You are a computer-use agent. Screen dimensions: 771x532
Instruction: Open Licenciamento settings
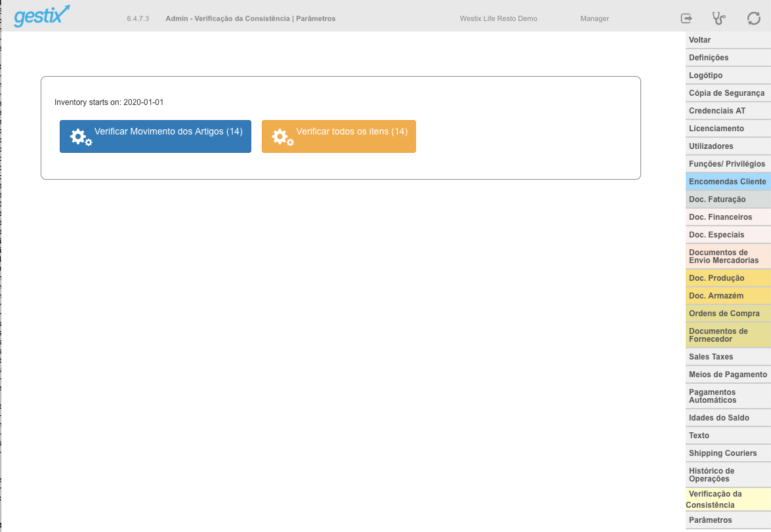728,129
